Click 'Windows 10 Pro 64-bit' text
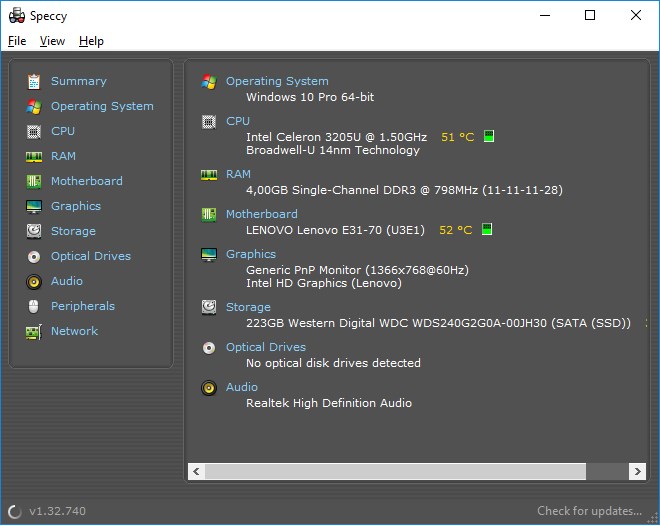Viewport: 660px width, 526px height. coord(310,97)
